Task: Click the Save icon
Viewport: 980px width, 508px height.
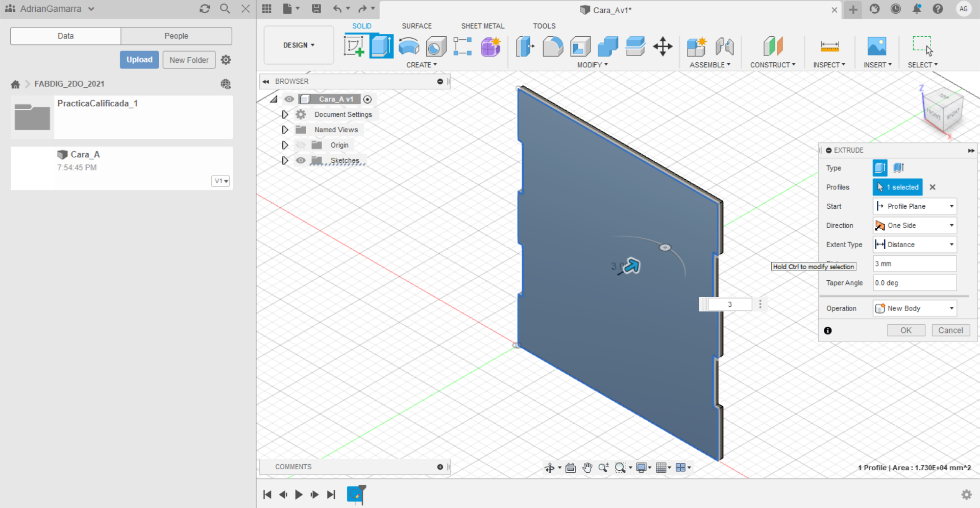Action: pos(316,9)
